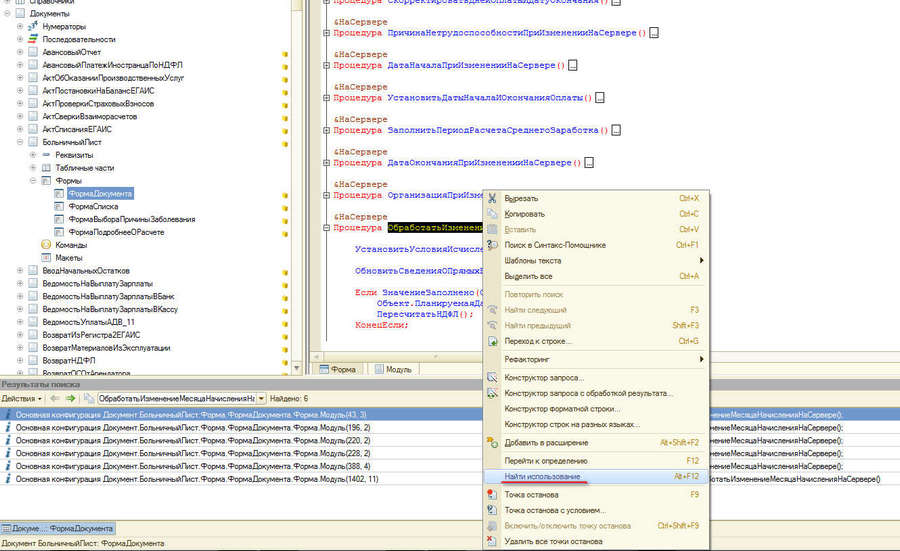Expand the АвансовыйОтчет document node
The height and width of the screenshot is (551, 900).
click(x=19, y=52)
